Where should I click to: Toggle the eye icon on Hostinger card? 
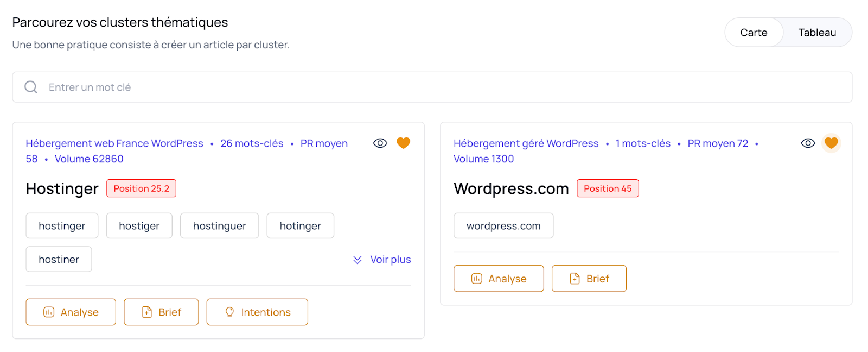pos(380,143)
